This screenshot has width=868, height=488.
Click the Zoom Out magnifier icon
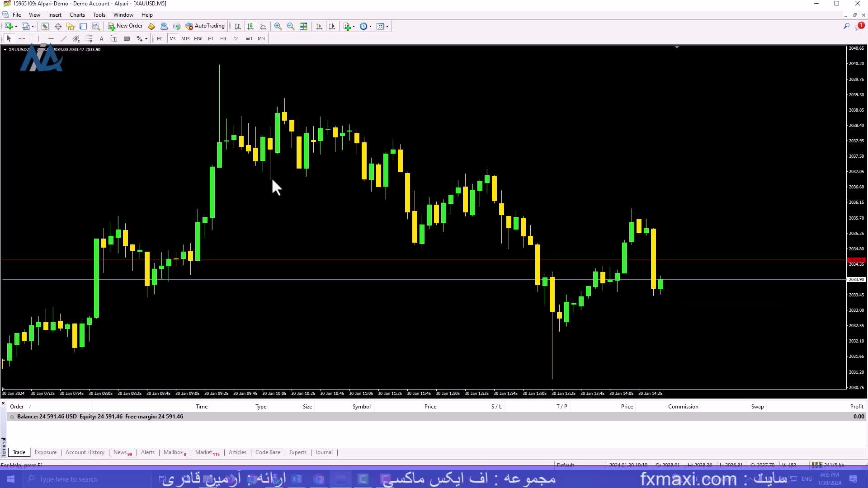click(x=291, y=26)
